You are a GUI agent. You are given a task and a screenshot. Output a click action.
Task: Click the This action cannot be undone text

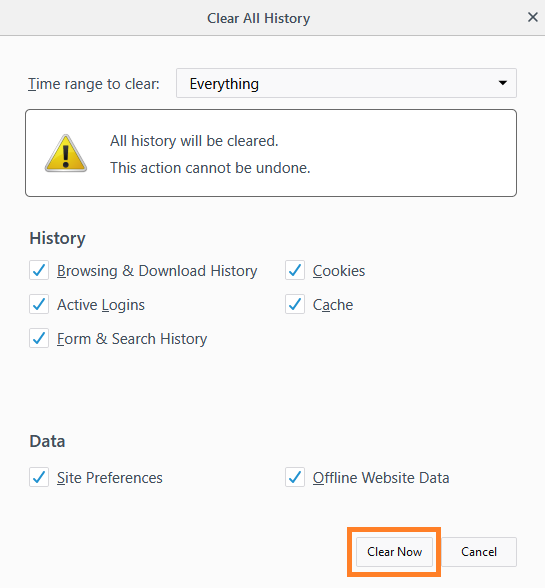click(x=210, y=168)
